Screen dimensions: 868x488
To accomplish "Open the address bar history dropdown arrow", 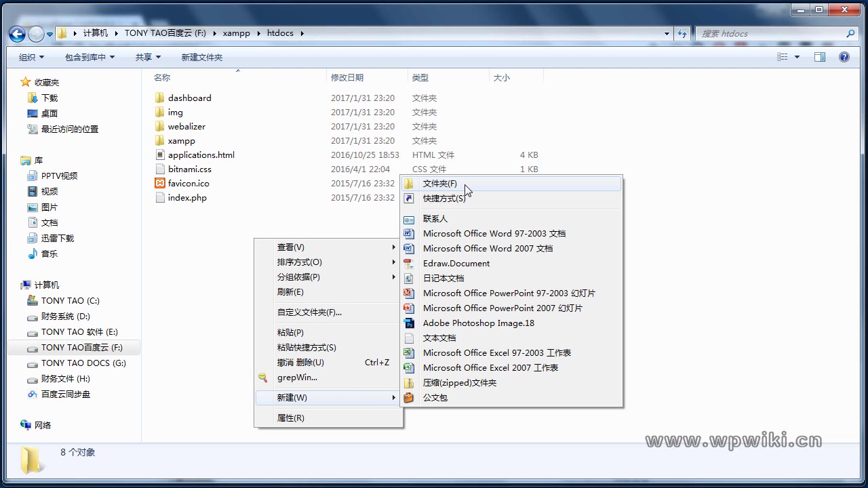I will (667, 33).
